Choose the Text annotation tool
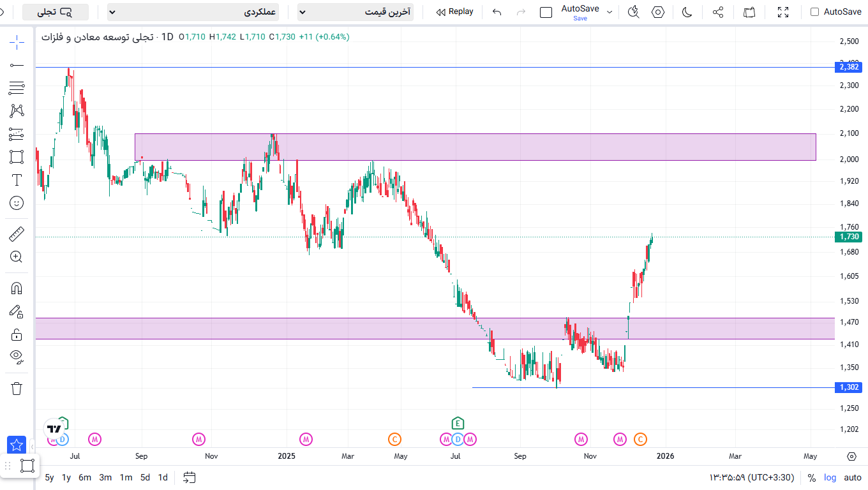This screenshot has width=868, height=490. pos(17,180)
